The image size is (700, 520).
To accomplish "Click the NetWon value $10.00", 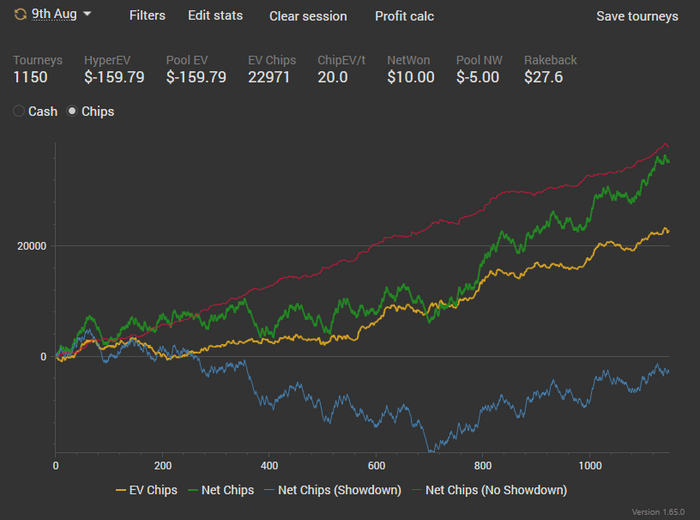I will 411,77.
